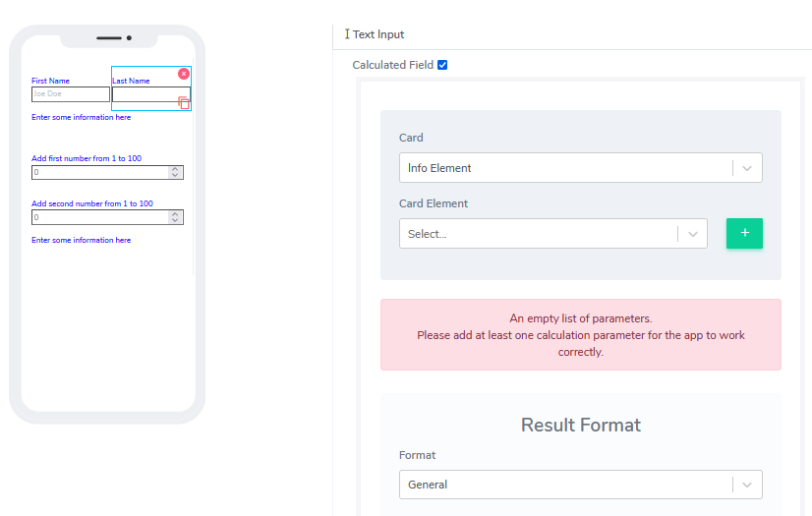Image resolution: width=812 pixels, height=516 pixels.
Task: Click the 'Add first number from 1 to 100' label
Action: click(87, 158)
